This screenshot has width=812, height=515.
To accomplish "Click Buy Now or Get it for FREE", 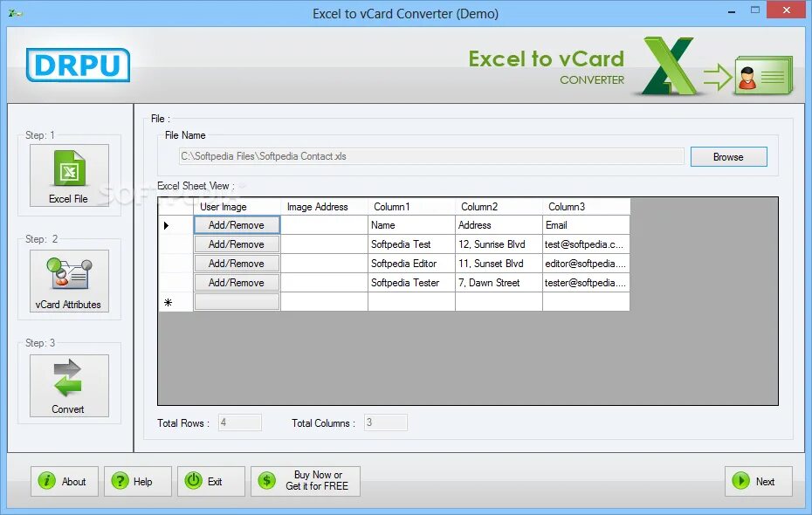I will click(x=306, y=481).
